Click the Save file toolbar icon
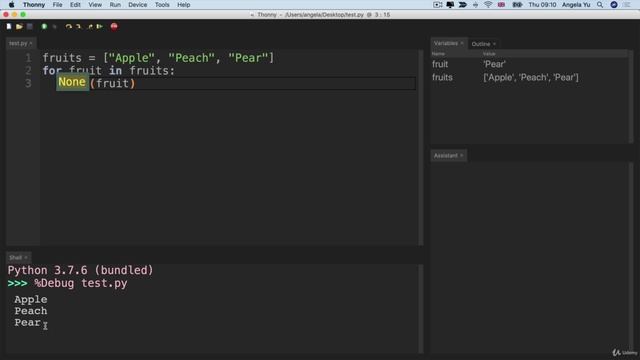This screenshot has width=640, height=360. pos(30,27)
